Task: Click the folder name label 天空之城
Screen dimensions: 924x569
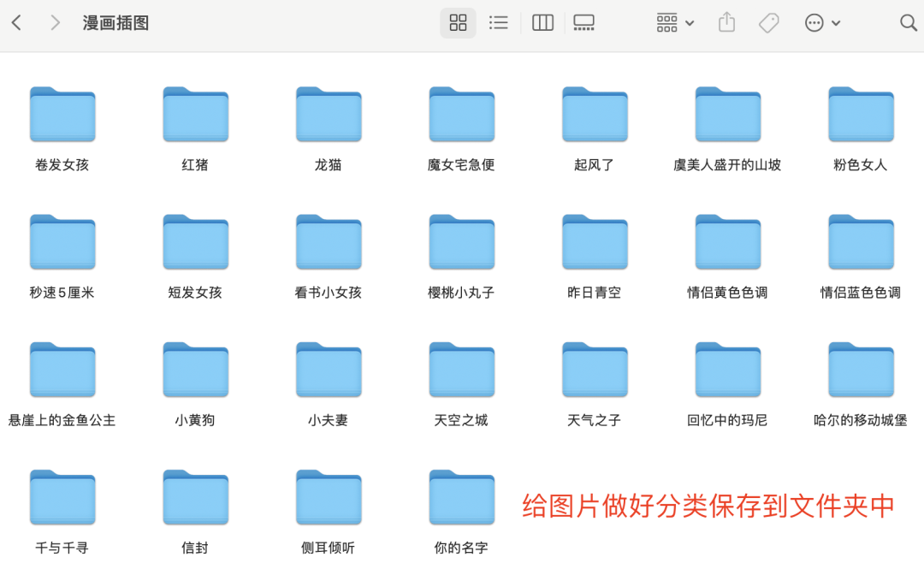Action: (x=461, y=420)
